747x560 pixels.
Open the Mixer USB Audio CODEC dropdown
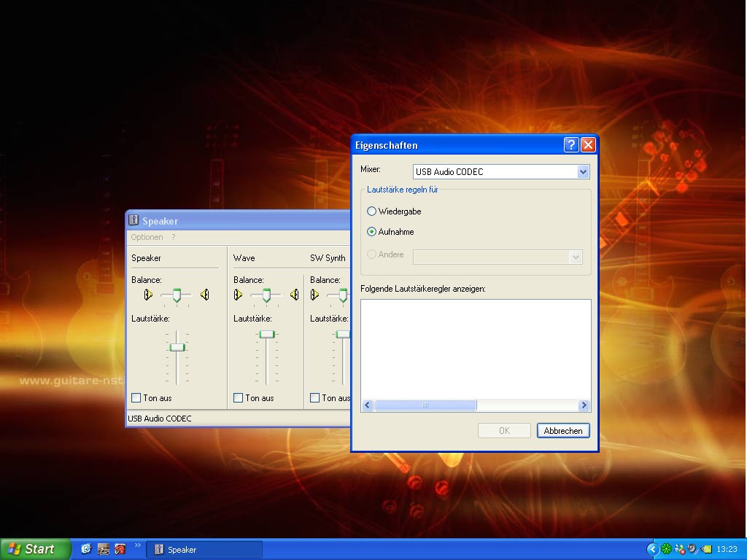(582, 172)
